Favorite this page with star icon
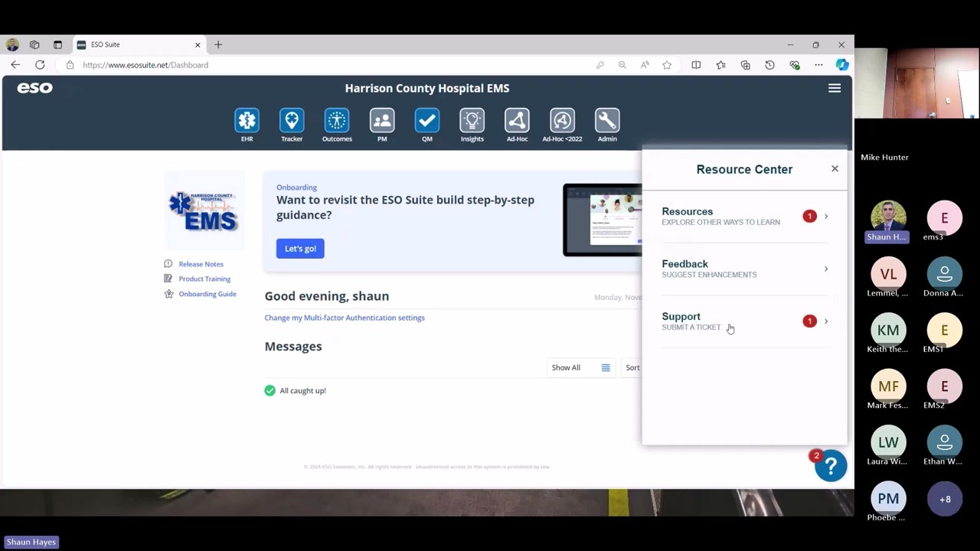 (x=667, y=65)
